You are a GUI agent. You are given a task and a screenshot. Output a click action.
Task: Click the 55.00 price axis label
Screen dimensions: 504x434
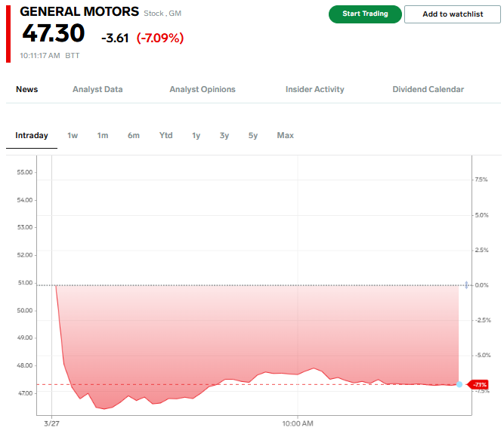(25, 172)
